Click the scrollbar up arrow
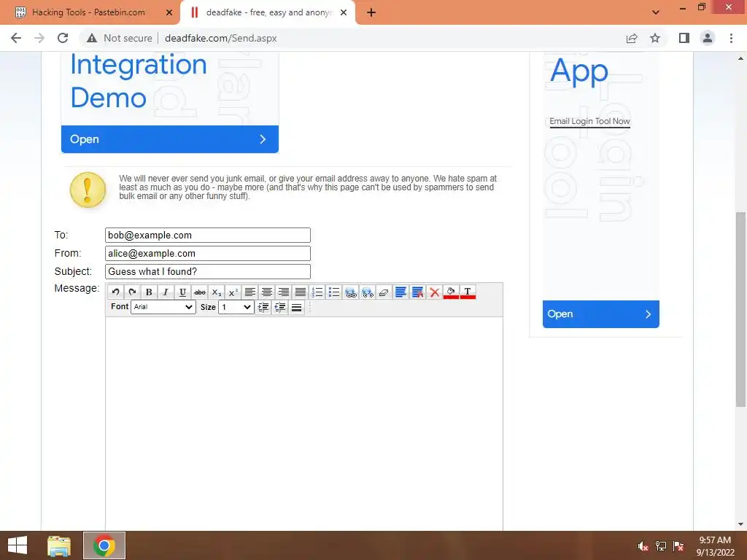 [740, 58]
